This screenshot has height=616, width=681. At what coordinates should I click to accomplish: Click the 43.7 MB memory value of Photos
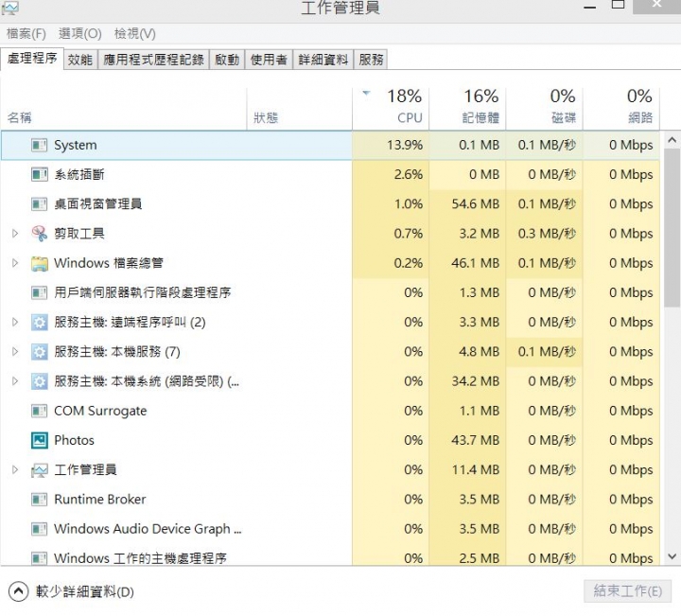coord(476,441)
